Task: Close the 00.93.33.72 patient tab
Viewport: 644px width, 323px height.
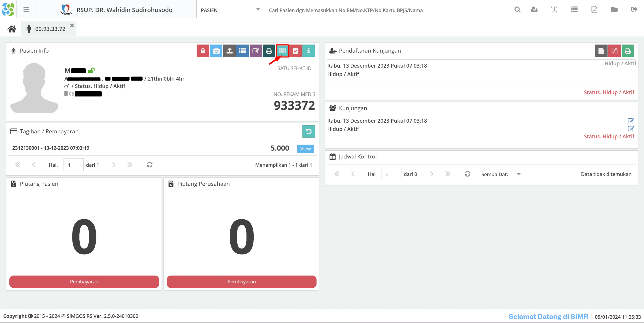Action: click(x=72, y=25)
